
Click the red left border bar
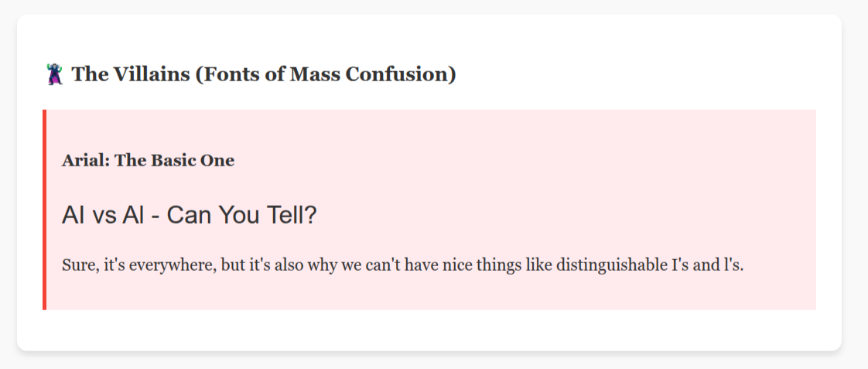pyautogui.click(x=44, y=210)
